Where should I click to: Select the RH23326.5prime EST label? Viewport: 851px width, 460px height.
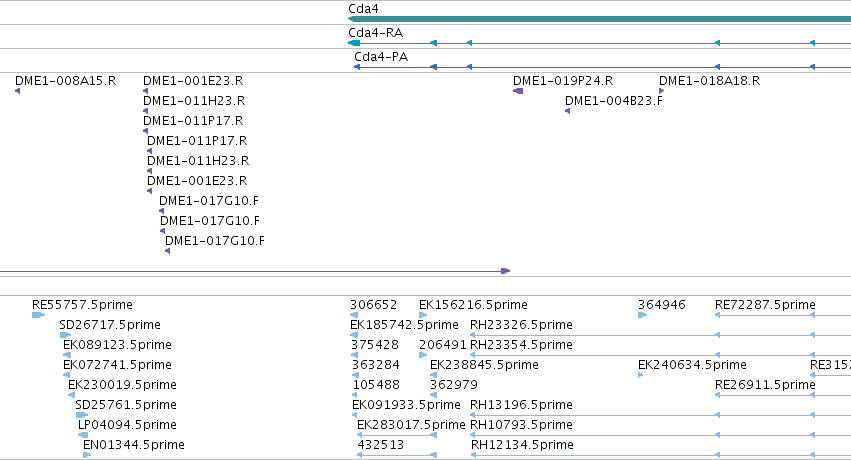522,325
